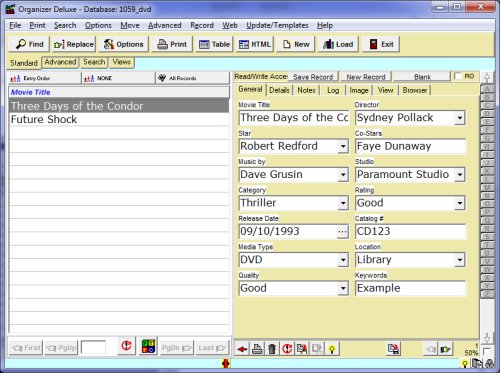Viewport: 500px width, 373px height.
Task: Expand the Media Type dropdown
Action: (x=343, y=260)
